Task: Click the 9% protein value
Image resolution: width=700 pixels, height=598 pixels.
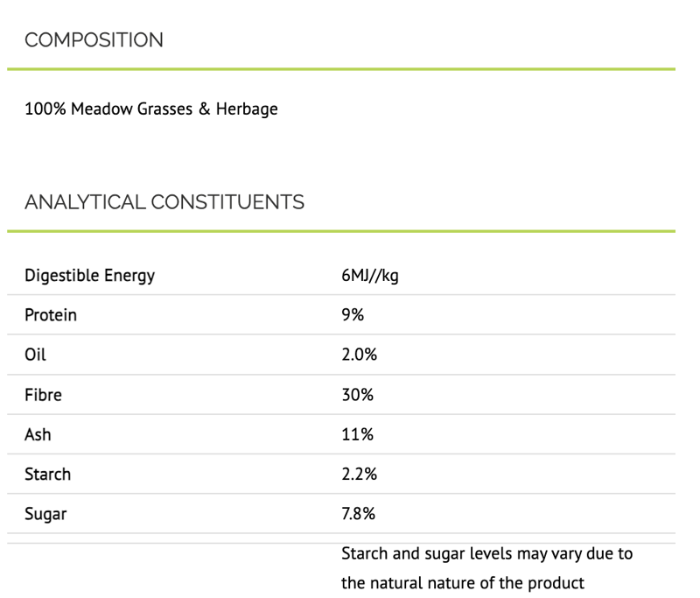Action: click(x=353, y=315)
